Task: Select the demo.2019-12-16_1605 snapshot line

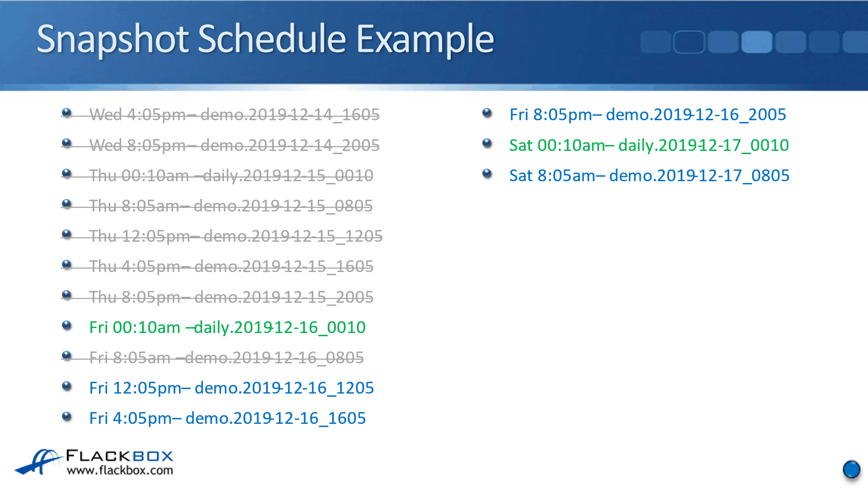Action: coord(227,418)
